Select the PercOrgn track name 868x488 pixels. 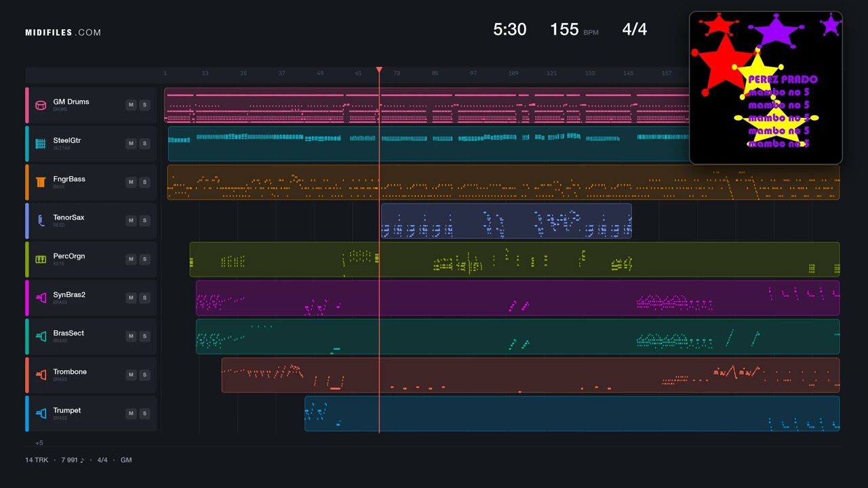69,256
